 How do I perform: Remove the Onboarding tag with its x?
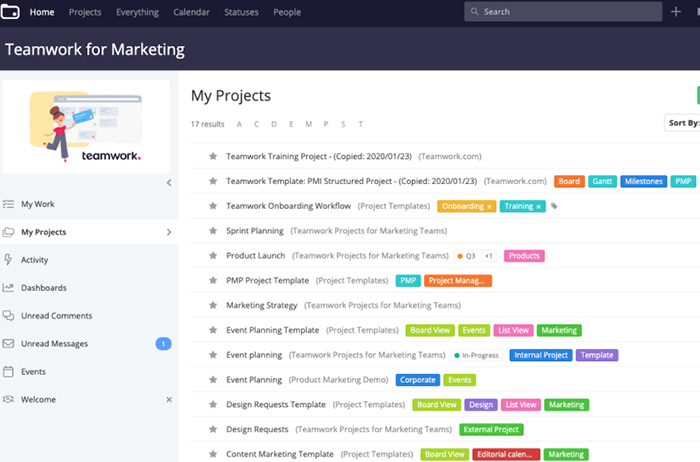coord(489,207)
